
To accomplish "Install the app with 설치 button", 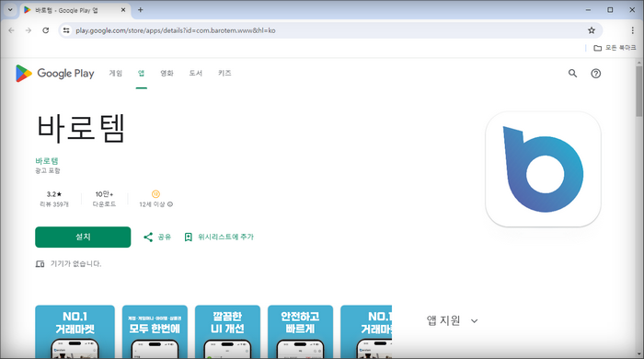I will tap(83, 237).
